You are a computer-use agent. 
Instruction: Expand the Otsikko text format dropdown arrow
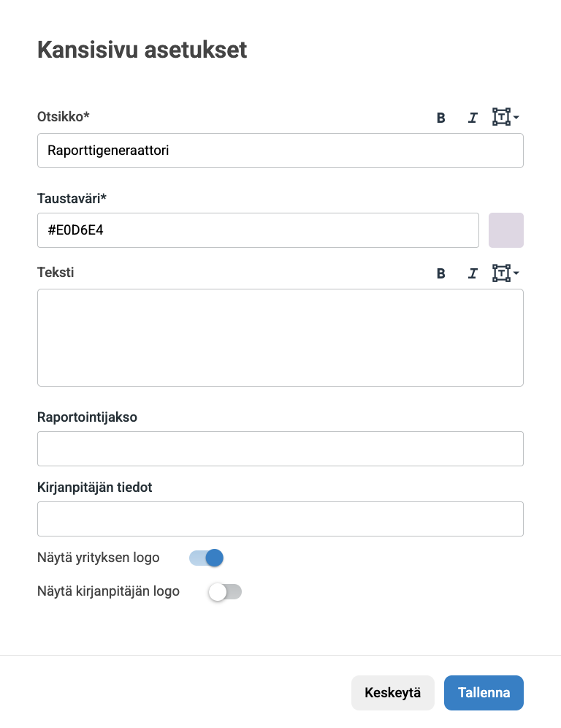(x=516, y=118)
